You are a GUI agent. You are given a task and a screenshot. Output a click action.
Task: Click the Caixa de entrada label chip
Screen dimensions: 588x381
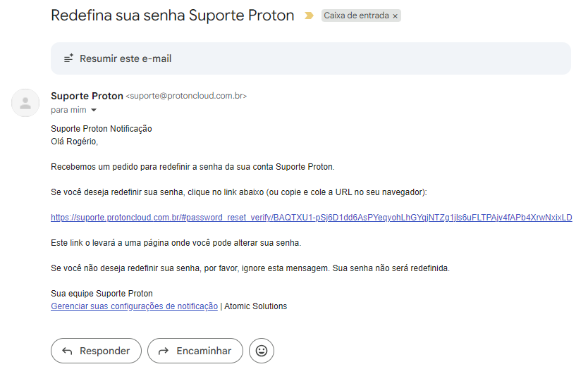(356, 15)
